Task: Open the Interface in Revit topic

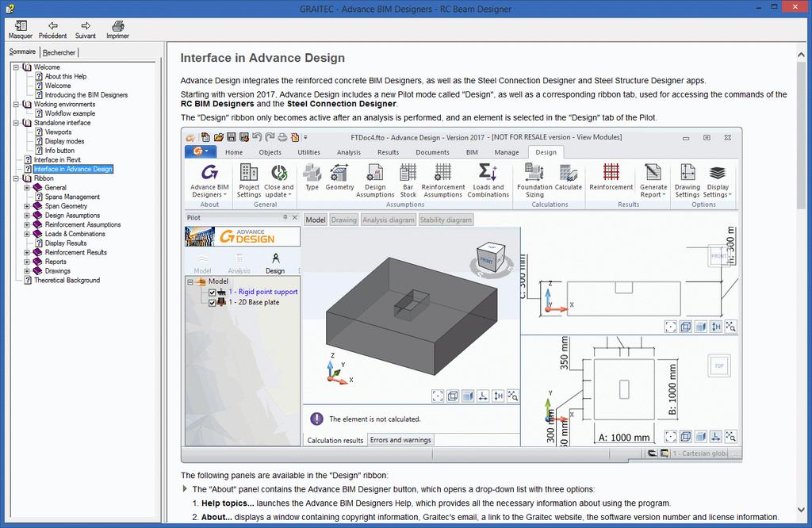Action: [57, 160]
